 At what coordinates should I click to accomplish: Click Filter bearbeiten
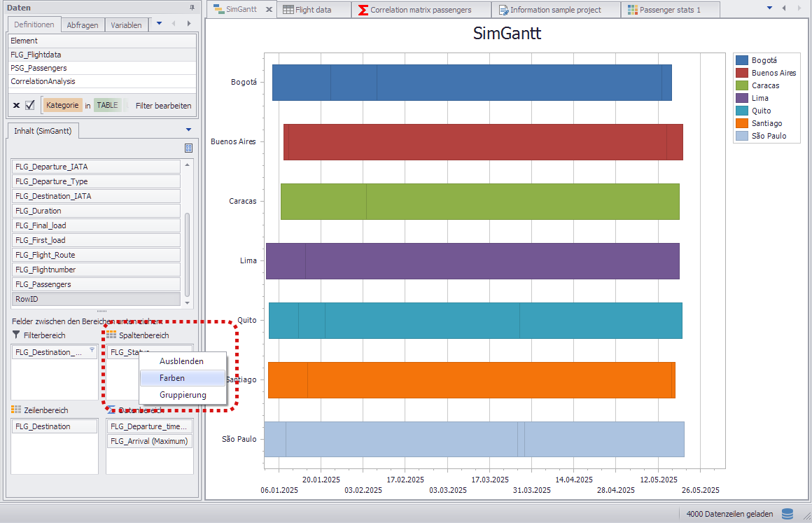point(163,106)
